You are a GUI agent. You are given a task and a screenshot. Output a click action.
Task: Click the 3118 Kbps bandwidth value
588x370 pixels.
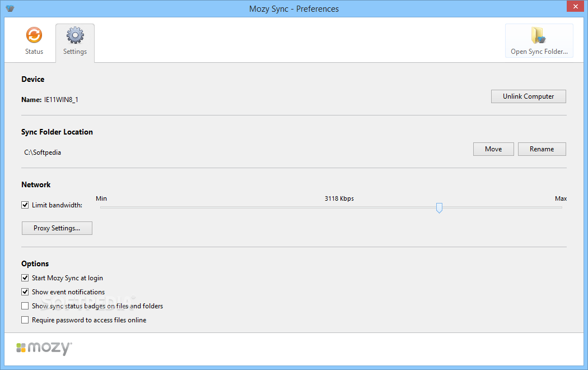(339, 198)
